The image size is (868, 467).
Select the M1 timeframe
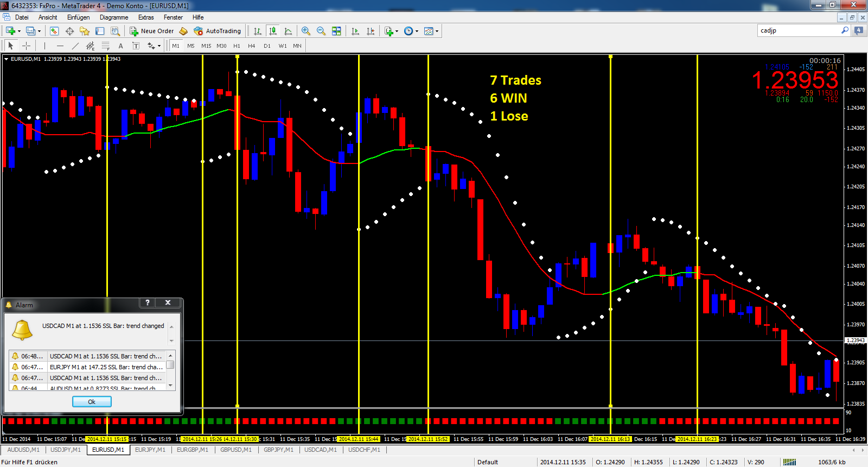coord(176,46)
